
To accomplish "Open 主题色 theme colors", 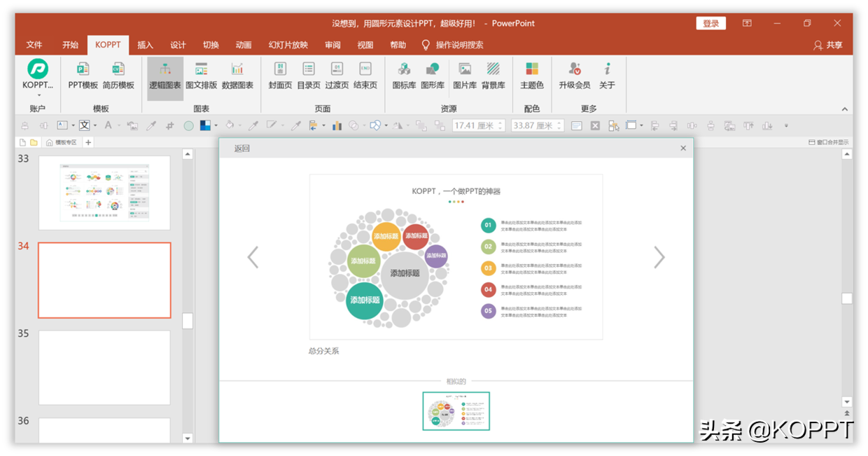I will point(532,76).
